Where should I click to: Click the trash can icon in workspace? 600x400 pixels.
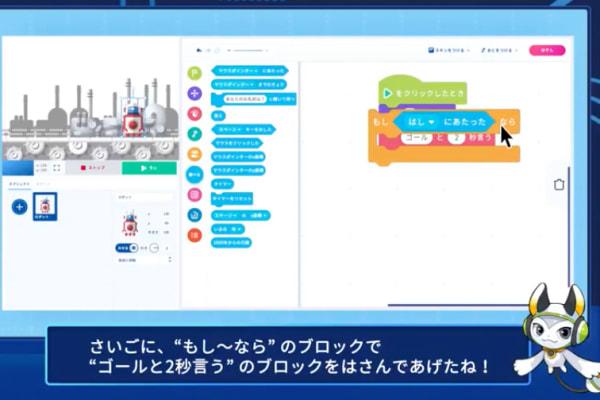coord(559,184)
